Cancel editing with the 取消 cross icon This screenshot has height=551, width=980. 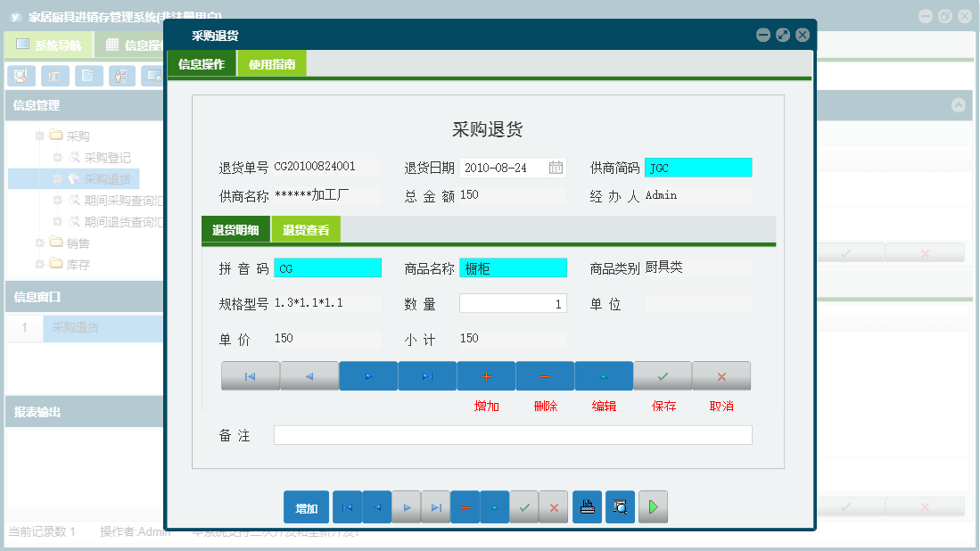coord(721,375)
